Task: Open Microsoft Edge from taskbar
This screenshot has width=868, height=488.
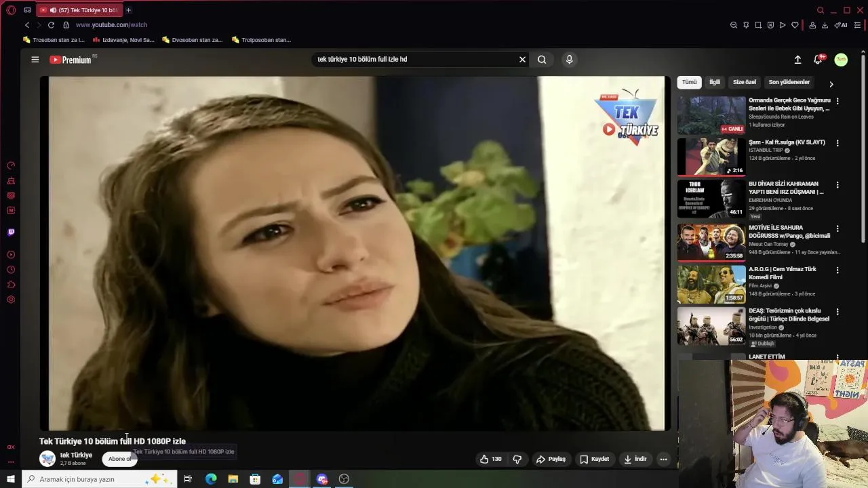Action: 211,479
